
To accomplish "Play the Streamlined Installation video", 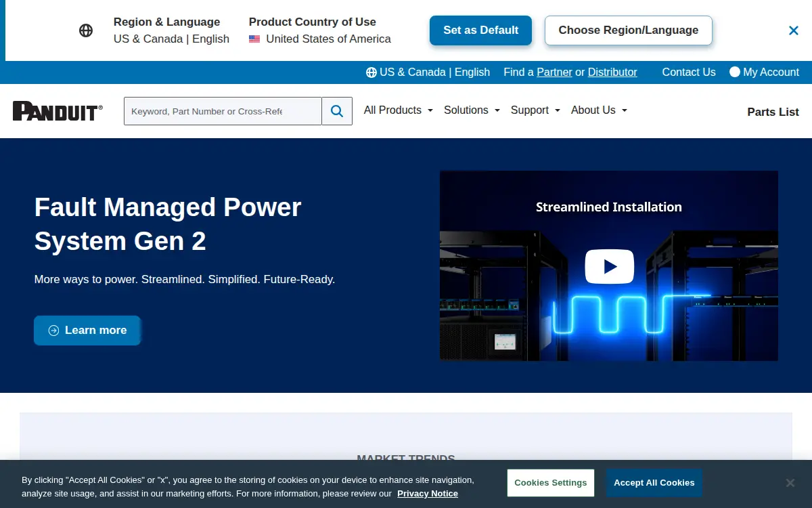I will (610, 266).
